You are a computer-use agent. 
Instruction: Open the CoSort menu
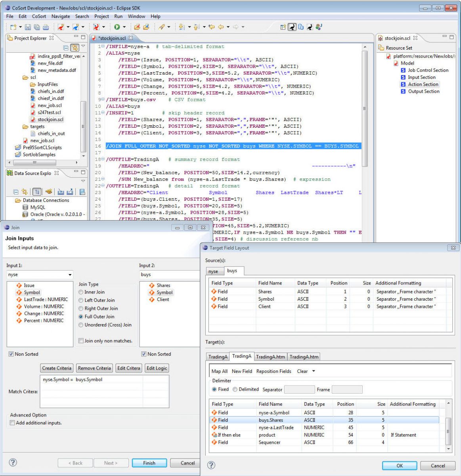(x=39, y=16)
